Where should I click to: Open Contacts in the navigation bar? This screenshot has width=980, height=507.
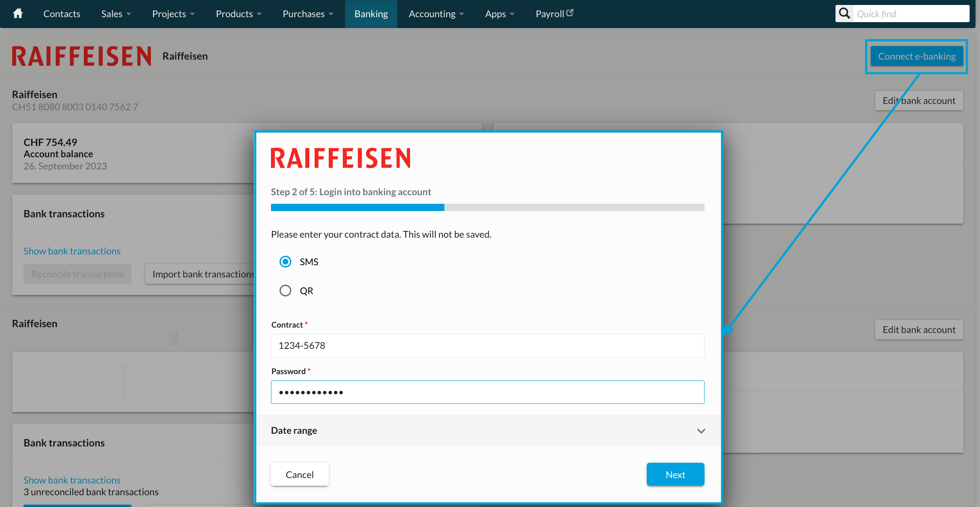pos(62,14)
